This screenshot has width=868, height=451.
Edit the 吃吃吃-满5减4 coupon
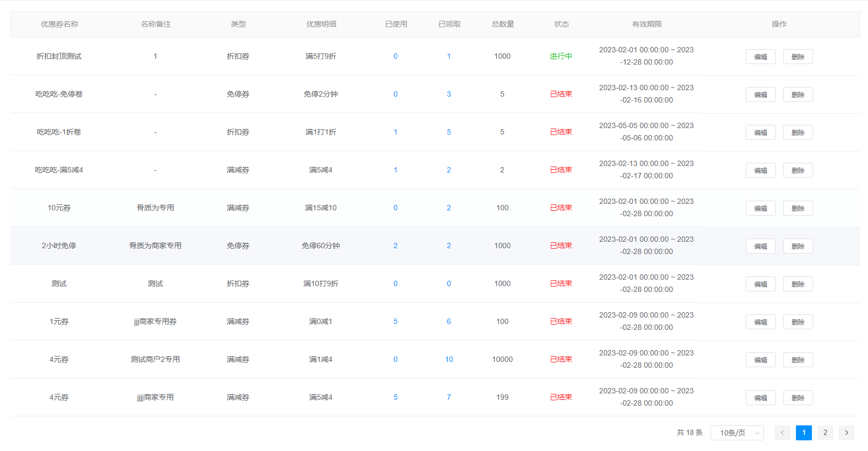(760, 170)
